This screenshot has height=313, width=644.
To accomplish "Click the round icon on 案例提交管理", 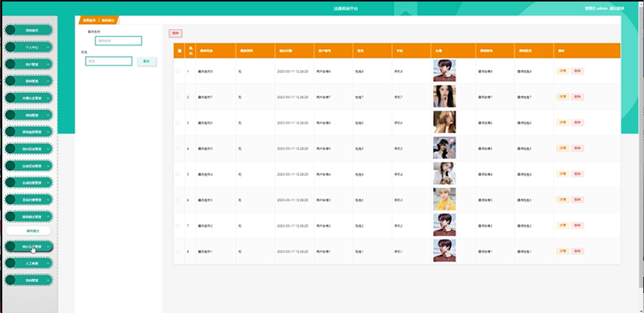I will (x=10, y=216).
